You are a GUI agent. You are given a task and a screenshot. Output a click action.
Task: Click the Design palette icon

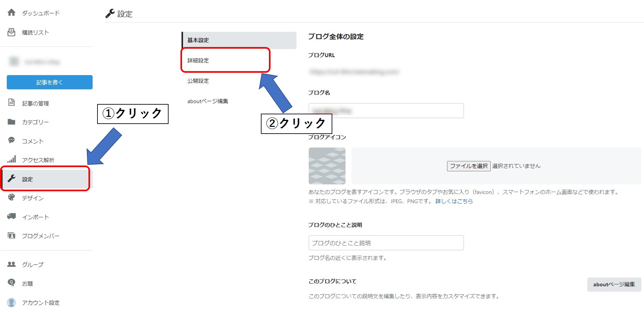12,197
